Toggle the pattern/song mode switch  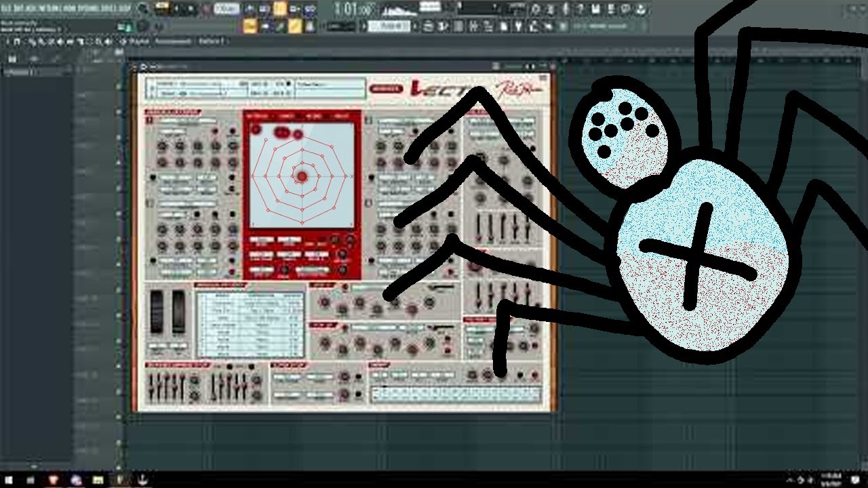coord(161,9)
